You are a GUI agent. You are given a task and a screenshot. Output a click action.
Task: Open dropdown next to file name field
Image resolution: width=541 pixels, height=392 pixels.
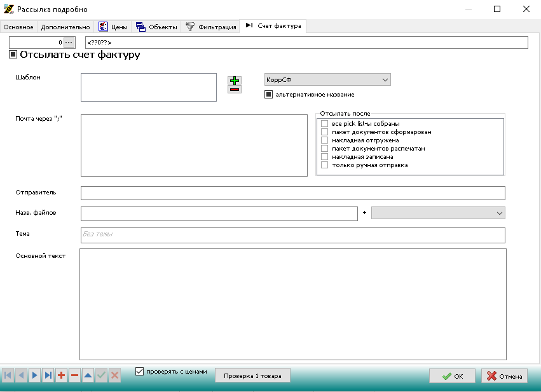pos(499,213)
